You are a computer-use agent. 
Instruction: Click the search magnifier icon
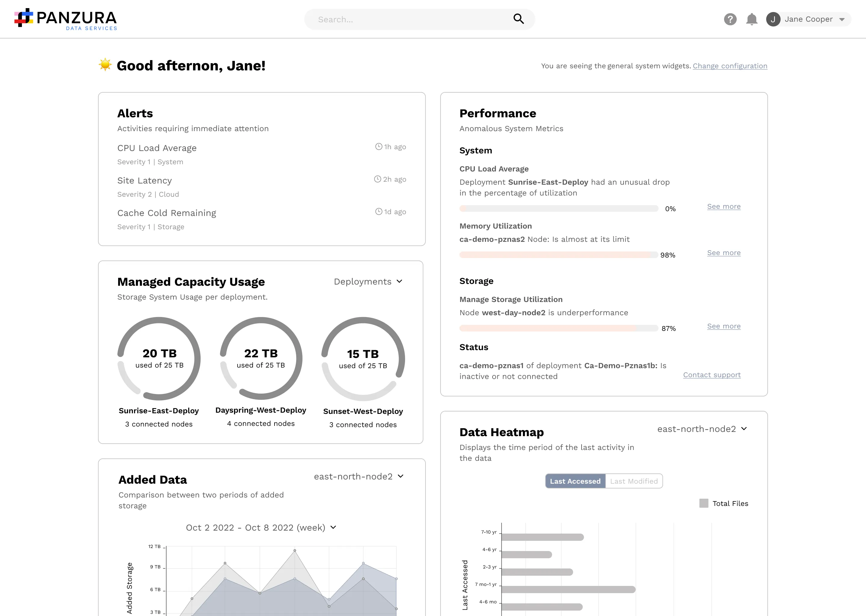coord(518,19)
